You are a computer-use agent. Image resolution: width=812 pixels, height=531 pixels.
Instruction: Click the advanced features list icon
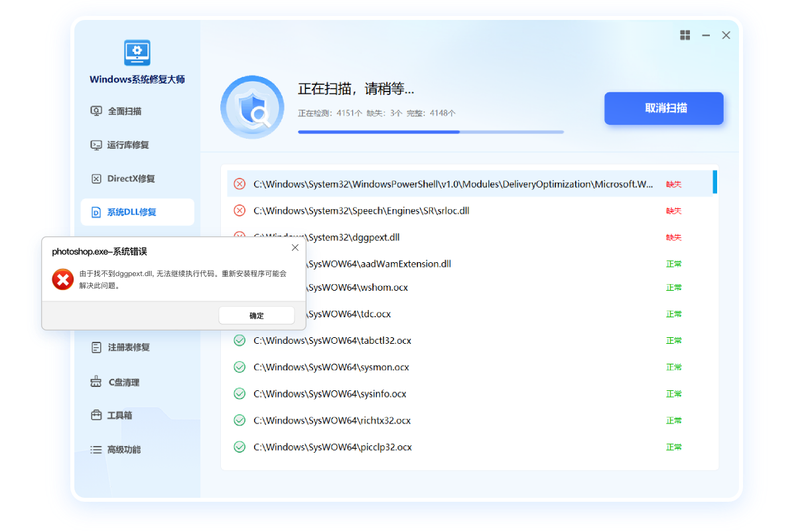pos(96,449)
